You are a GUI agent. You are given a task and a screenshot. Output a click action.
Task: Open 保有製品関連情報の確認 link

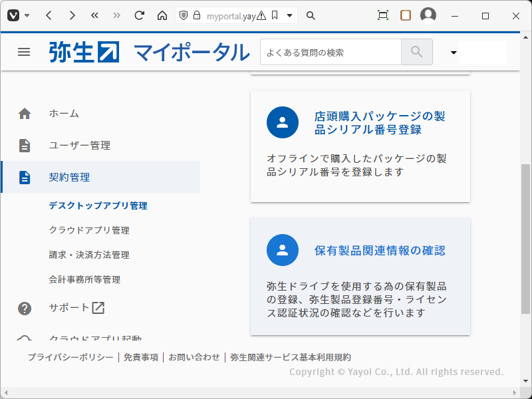tap(380, 251)
